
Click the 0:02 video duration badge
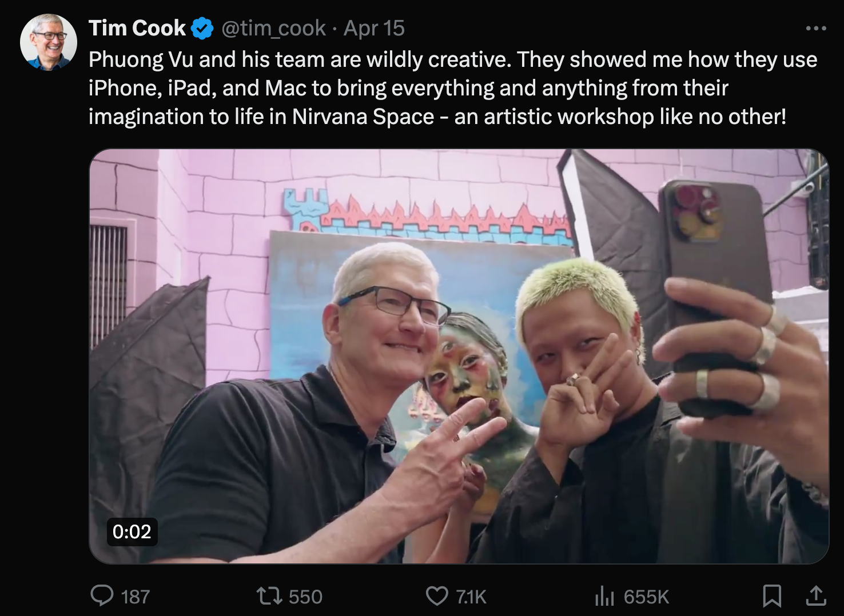[x=132, y=531]
